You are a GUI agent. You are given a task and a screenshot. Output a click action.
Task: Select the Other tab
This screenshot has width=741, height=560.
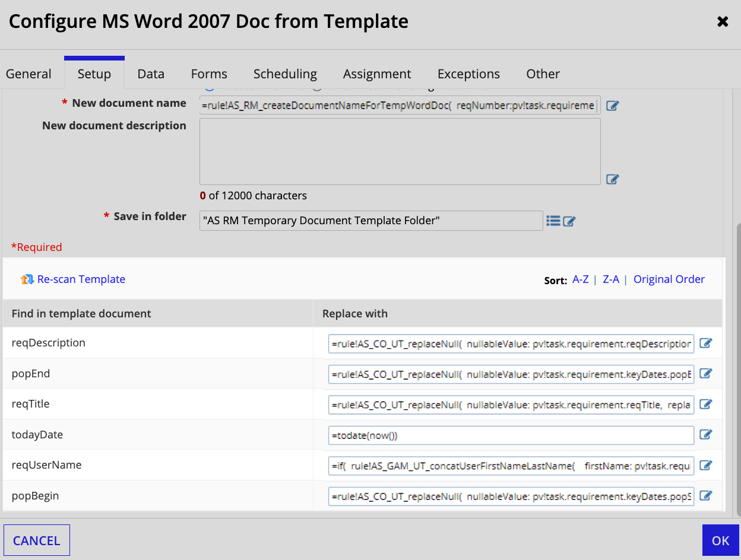pos(543,74)
